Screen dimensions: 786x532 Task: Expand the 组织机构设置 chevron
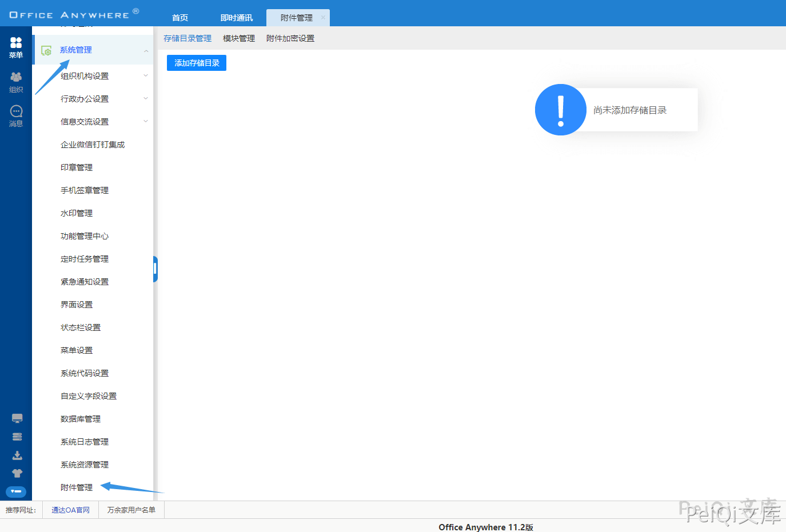tap(146, 75)
